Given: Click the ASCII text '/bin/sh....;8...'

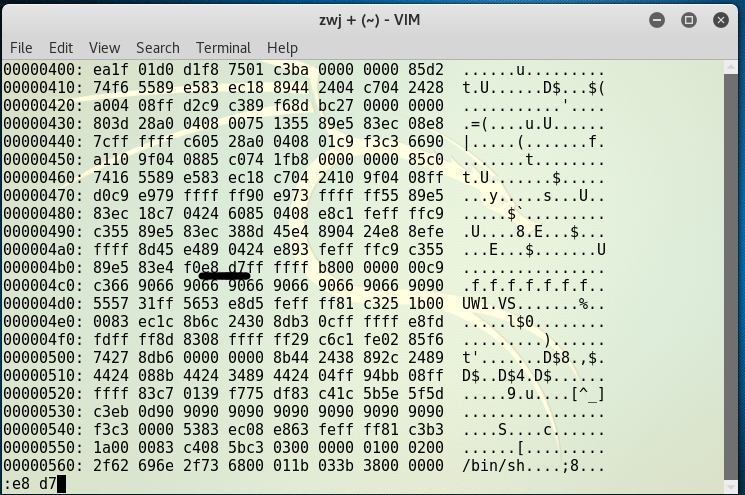Looking at the screenshot, I should tap(534, 466).
